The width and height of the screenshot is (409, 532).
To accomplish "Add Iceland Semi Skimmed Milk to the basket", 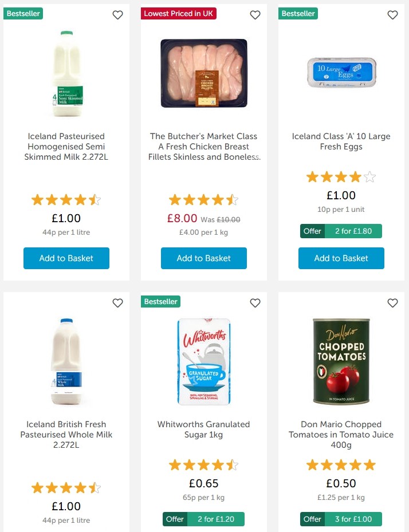I will (x=66, y=258).
